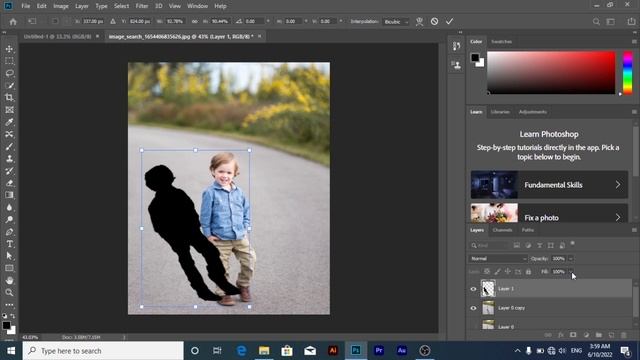640x360 pixels.
Task: Select the Eraser tool
Action: click(9, 183)
